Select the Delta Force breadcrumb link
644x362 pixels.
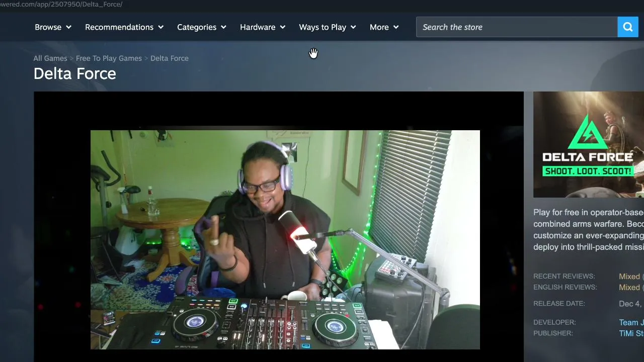pyautogui.click(x=170, y=58)
